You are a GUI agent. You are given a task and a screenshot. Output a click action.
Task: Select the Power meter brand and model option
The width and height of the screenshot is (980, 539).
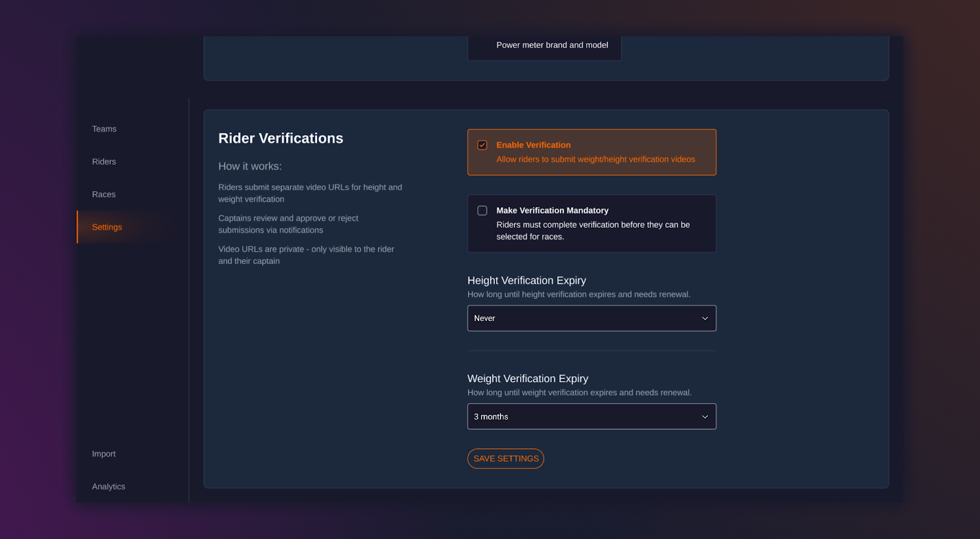pos(552,45)
